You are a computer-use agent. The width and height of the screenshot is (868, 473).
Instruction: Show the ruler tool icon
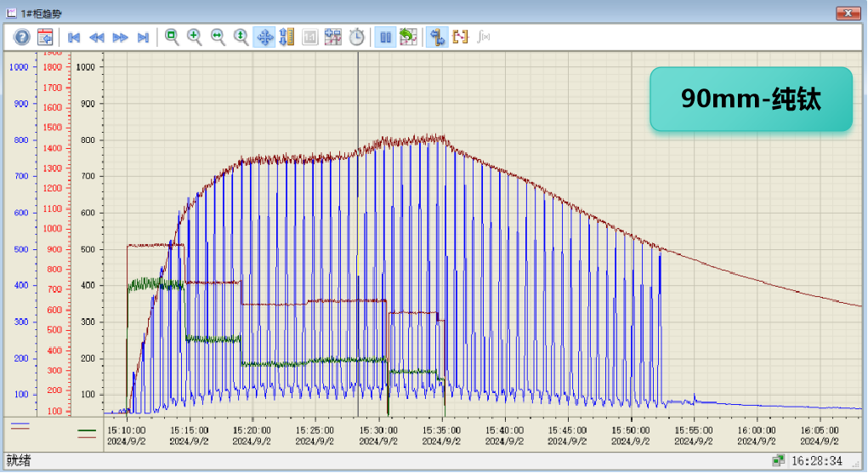click(286, 37)
